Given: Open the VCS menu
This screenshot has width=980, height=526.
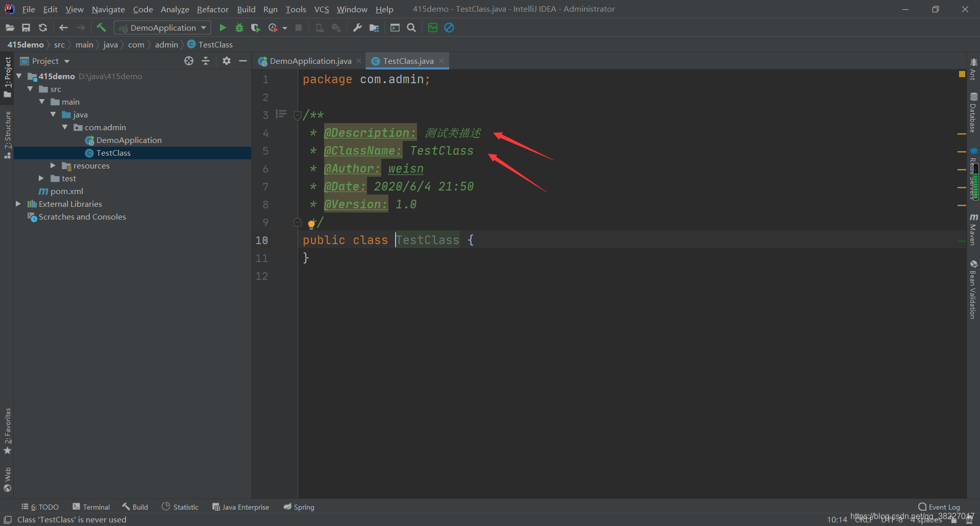Looking at the screenshot, I should (x=322, y=9).
